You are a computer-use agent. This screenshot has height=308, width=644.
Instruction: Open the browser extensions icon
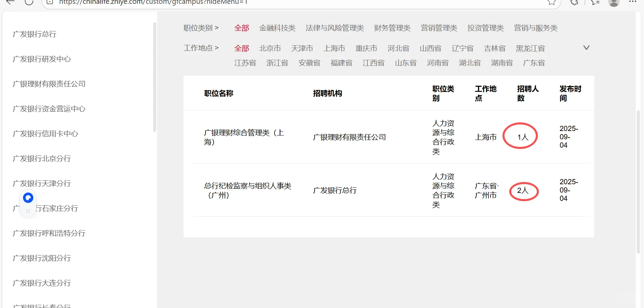click(x=575, y=2)
